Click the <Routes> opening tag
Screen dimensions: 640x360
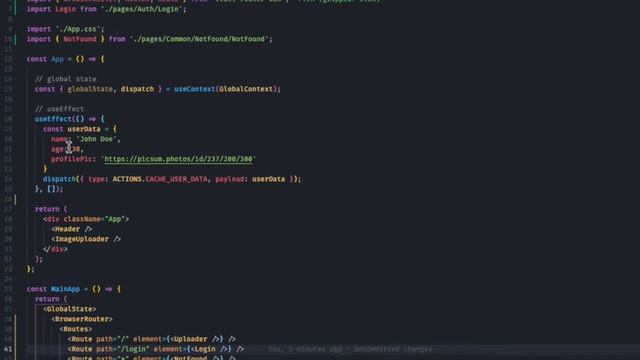click(x=76, y=329)
